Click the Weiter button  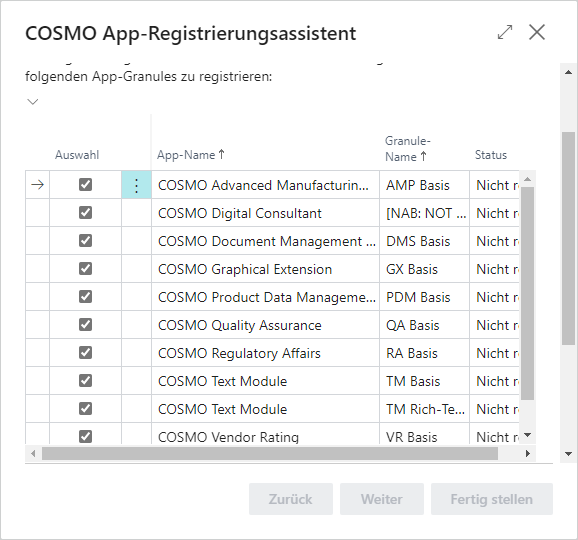click(382, 499)
